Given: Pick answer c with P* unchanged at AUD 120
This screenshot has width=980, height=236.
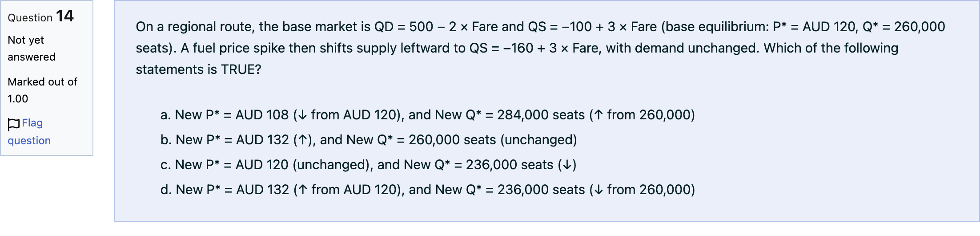Looking at the screenshot, I should pos(368,165).
